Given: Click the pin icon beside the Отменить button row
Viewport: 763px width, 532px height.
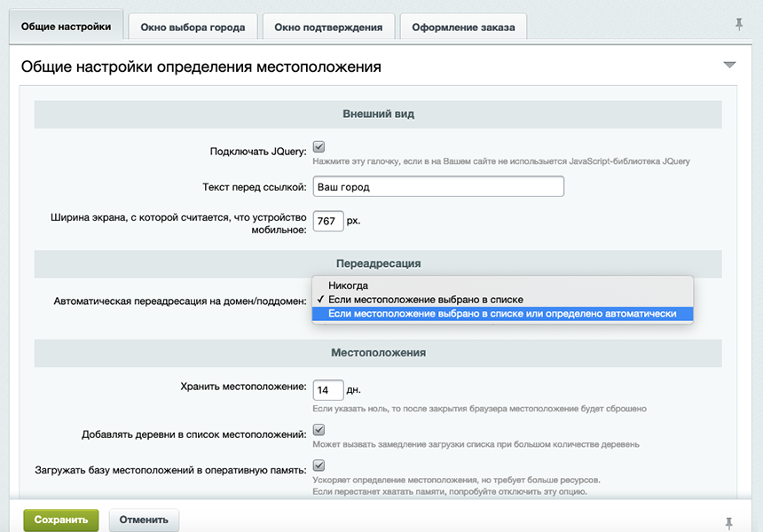Looking at the screenshot, I should (729, 521).
